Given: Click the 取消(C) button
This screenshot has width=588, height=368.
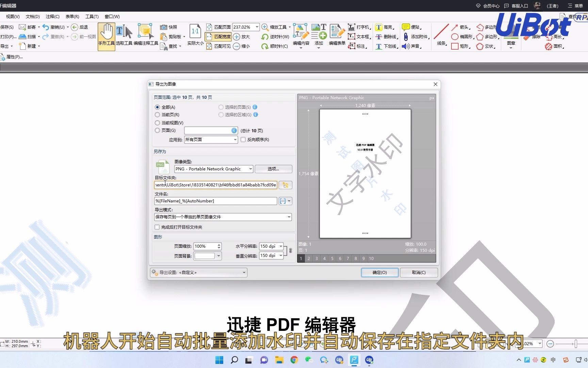Looking at the screenshot, I should 419,272.
